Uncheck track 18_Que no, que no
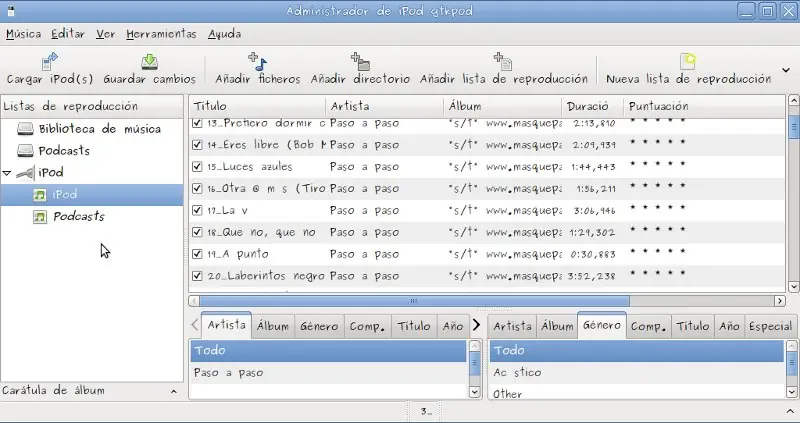 pos(197,232)
